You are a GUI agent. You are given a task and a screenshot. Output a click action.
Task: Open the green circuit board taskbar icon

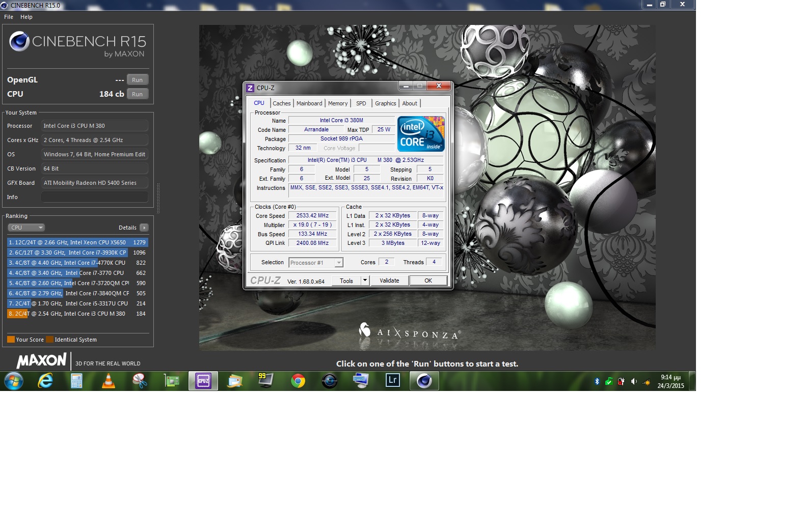pyautogui.click(x=172, y=381)
